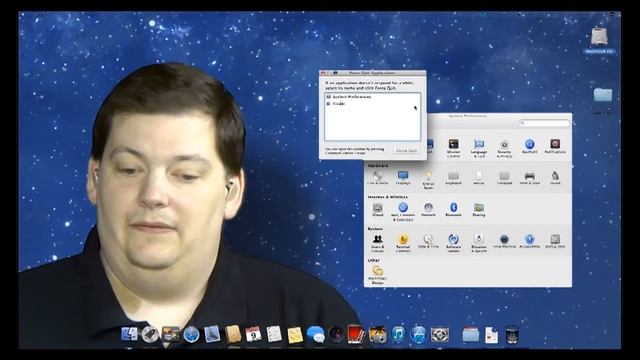Open the Startup Disk preference pane
Viewport: 640px width, 360px height.
555,241
